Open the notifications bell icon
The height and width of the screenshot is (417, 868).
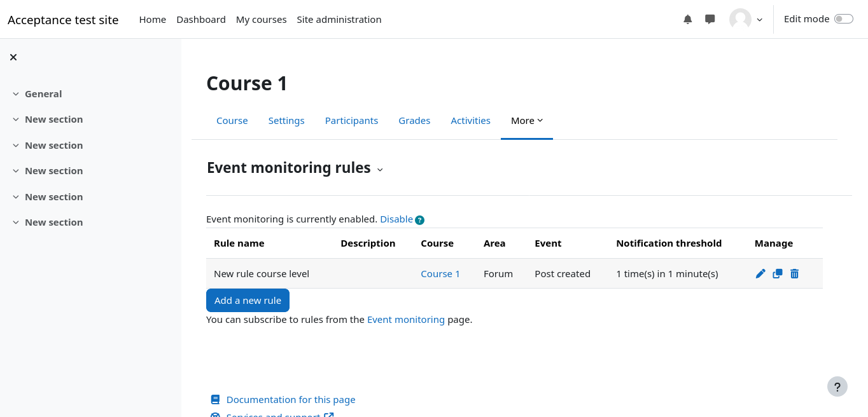[x=687, y=19]
